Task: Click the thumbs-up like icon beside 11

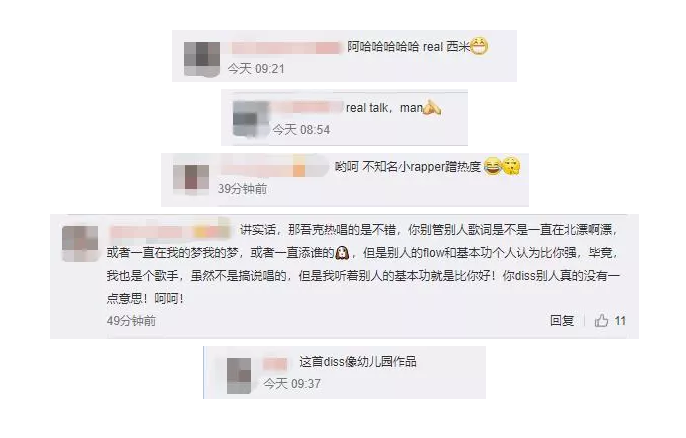Action: [x=601, y=321]
